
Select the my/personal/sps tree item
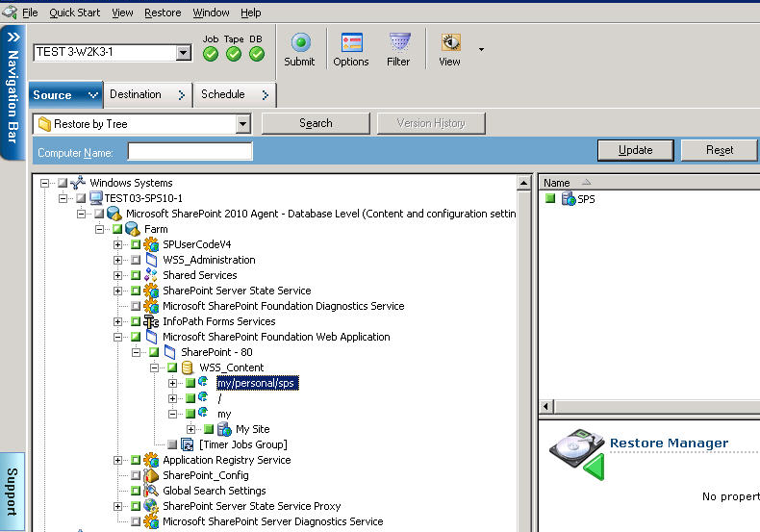coord(256,383)
